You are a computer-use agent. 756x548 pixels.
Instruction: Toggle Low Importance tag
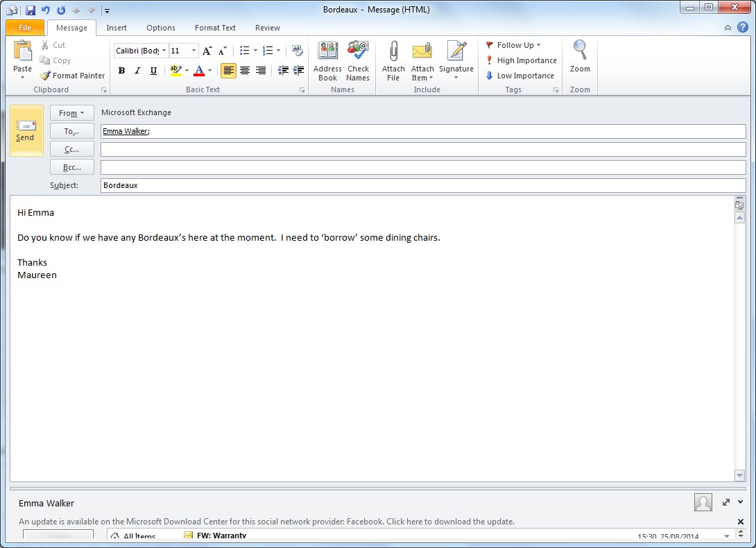click(x=519, y=76)
